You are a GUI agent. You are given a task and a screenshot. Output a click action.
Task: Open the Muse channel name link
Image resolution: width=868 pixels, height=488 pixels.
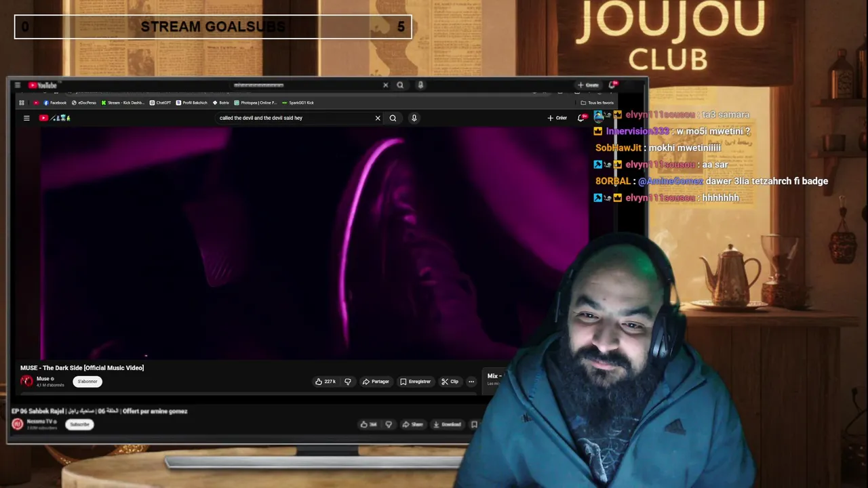43,379
